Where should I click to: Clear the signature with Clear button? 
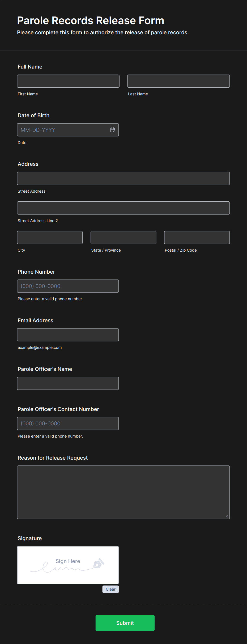pos(110,589)
